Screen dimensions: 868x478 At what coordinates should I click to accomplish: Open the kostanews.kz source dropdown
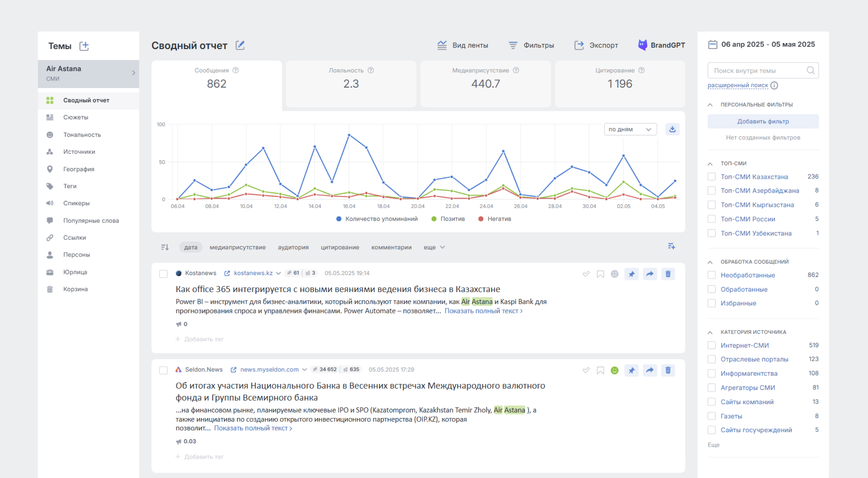(278, 273)
